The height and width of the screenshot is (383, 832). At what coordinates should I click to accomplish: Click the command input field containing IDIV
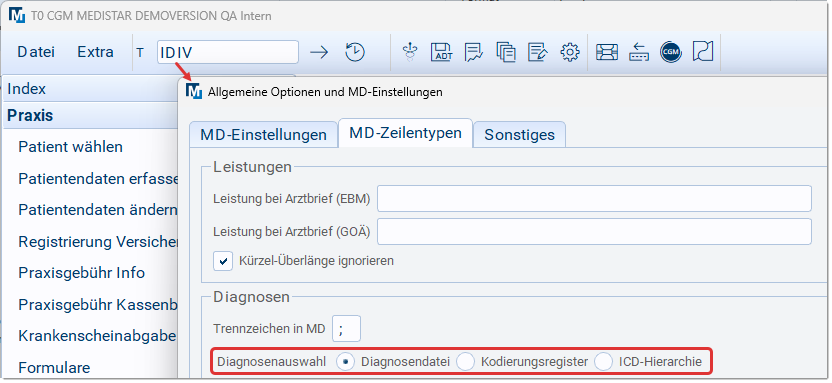coord(228,52)
